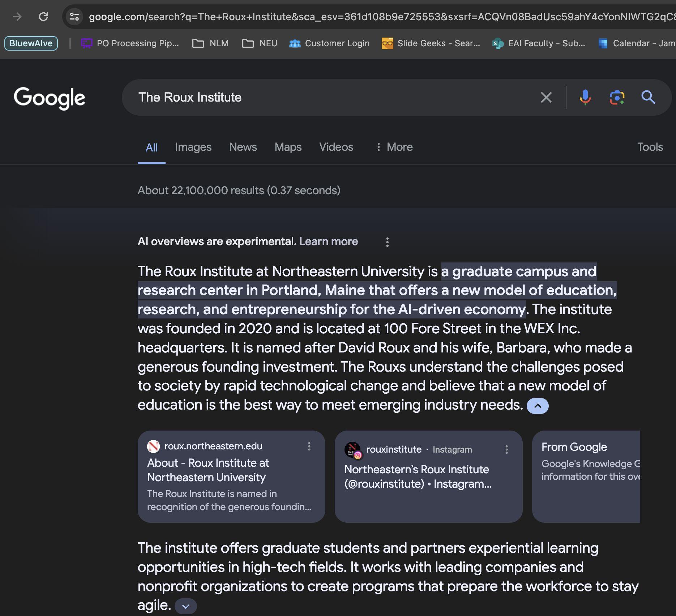Open Slide Geeks bookmark
676x616 pixels.
(431, 43)
